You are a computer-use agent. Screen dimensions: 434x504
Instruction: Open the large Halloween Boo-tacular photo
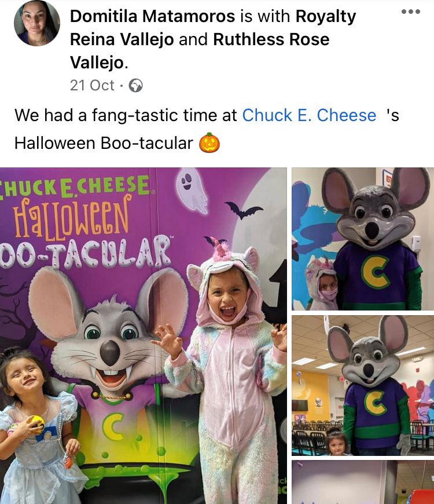tap(143, 335)
